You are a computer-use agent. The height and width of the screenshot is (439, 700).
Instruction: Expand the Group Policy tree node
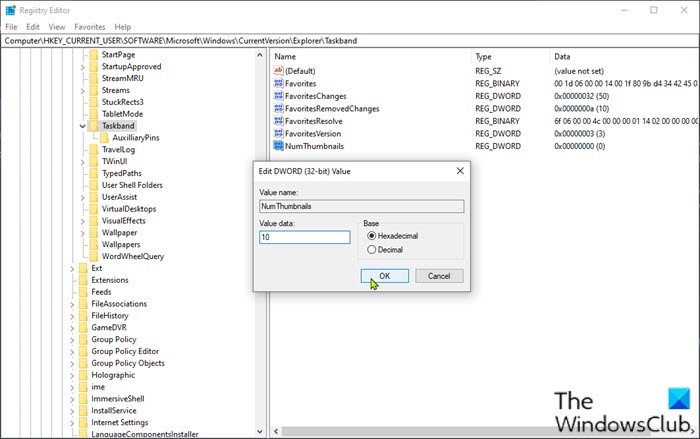pos(71,339)
